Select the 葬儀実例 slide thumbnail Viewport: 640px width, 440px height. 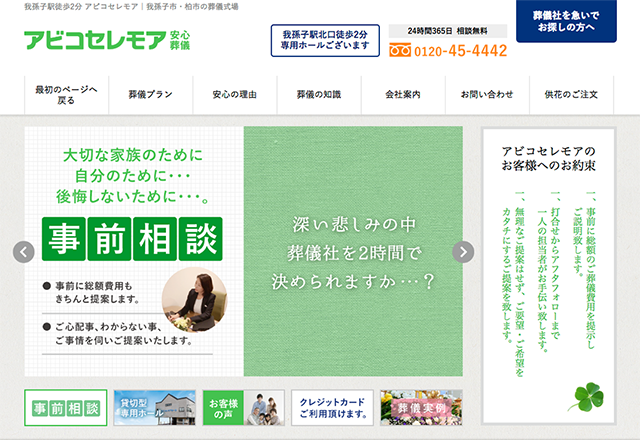[422, 408]
